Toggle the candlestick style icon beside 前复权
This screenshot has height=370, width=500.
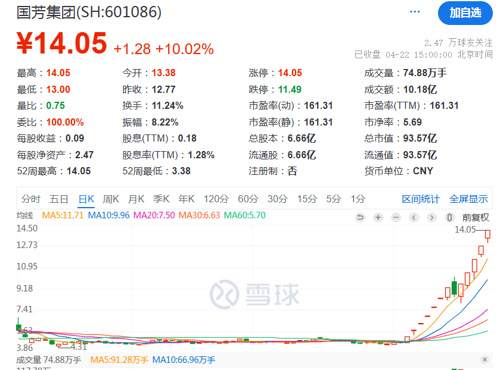[x=449, y=218]
